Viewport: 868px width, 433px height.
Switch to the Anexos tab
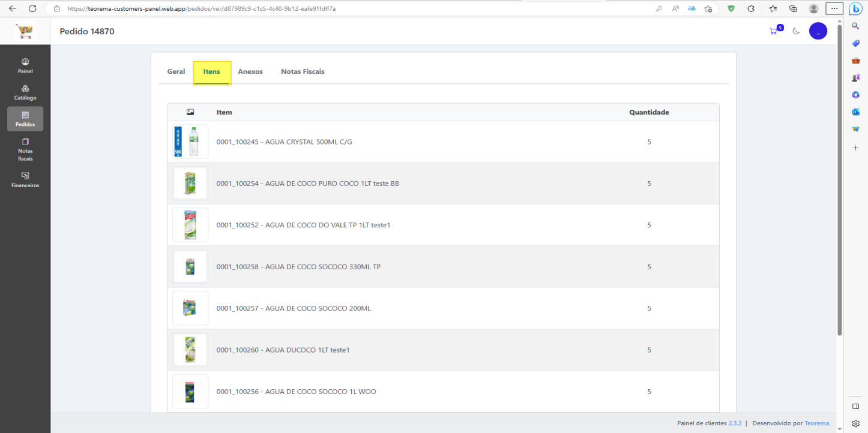pyautogui.click(x=250, y=71)
